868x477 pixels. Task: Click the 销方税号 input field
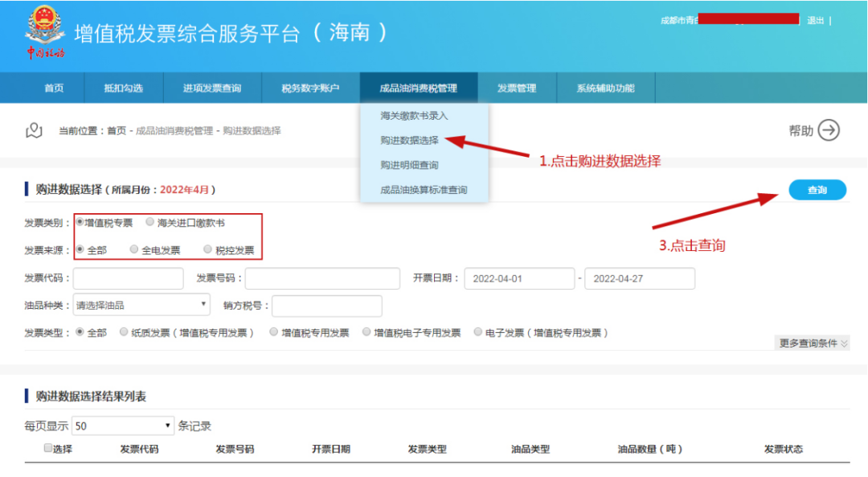click(x=327, y=306)
